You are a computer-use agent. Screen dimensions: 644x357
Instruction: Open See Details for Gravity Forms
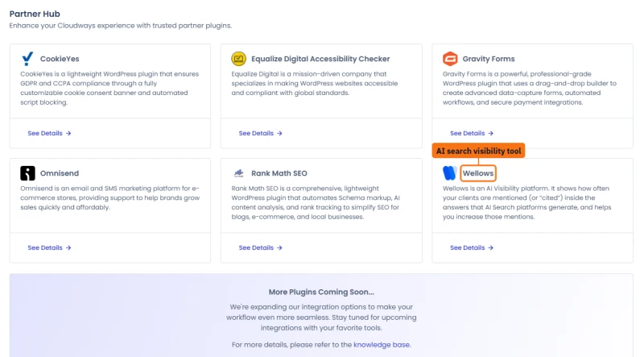pos(472,133)
